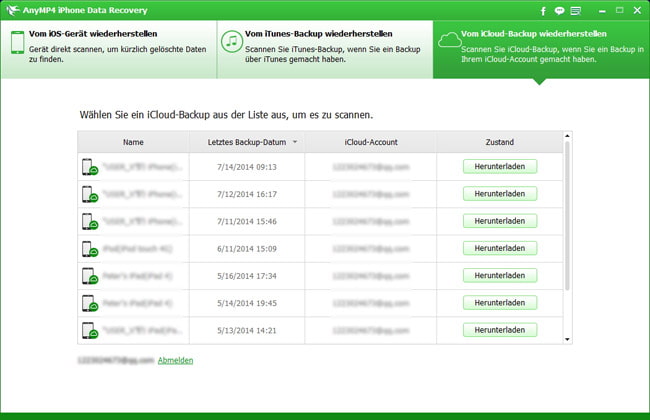Open the feedback chat bubble icon
This screenshot has height=420, width=650.
pos(559,11)
